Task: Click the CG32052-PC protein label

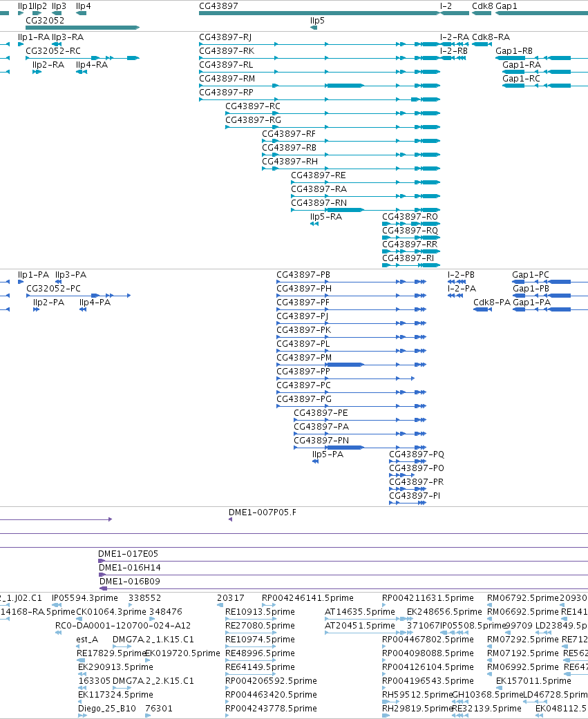Action: pos(53,289)
